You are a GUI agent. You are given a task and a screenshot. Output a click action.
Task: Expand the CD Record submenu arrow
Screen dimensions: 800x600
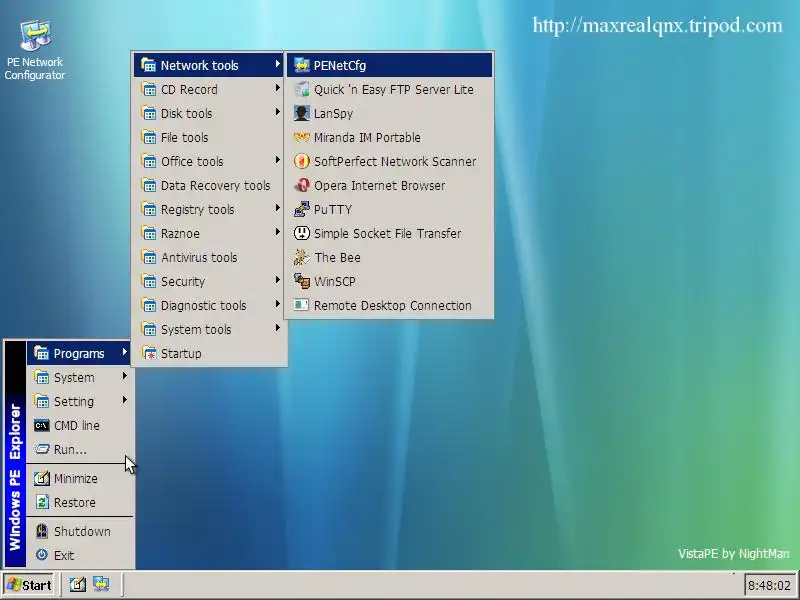pyautogui.click(x=278, y=88)
